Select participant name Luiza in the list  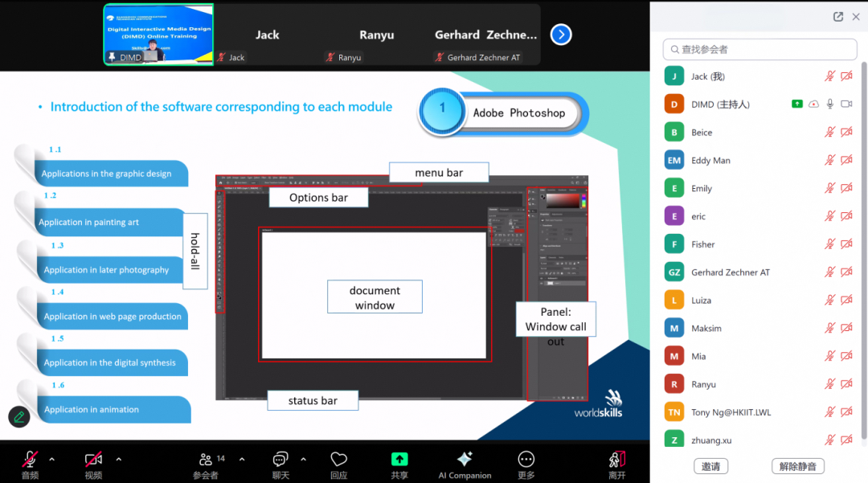point(702,301)
